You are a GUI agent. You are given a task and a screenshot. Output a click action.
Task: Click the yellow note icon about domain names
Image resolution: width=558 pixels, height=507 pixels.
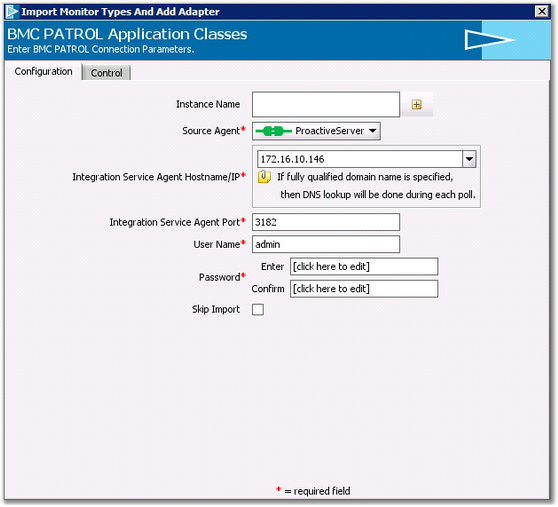click(264, 176)
